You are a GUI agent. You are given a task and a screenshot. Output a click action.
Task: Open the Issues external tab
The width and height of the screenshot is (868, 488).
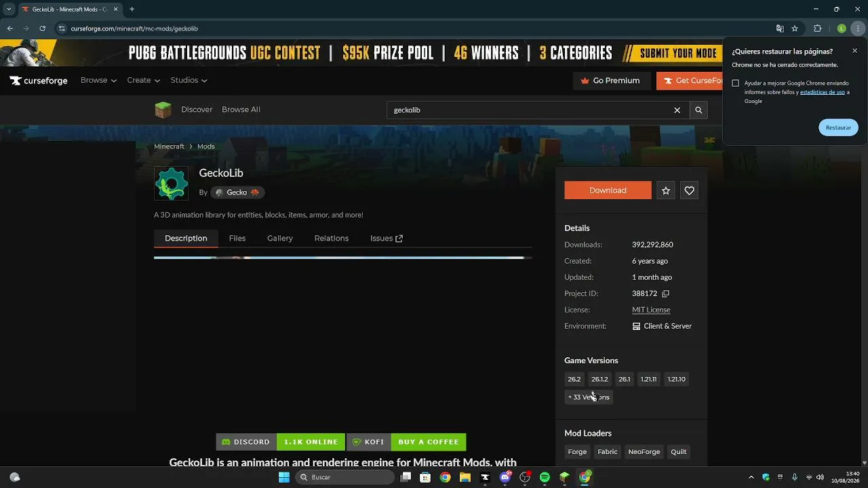(x=387, y=239)
